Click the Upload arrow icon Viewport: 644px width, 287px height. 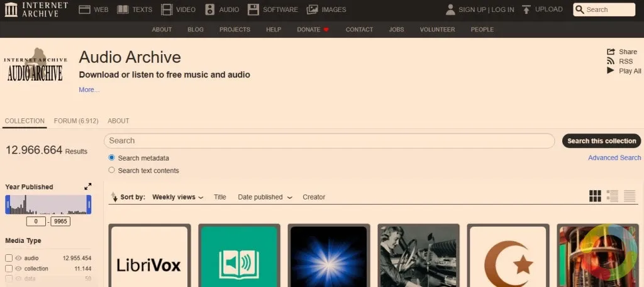[x=526, y=9]
